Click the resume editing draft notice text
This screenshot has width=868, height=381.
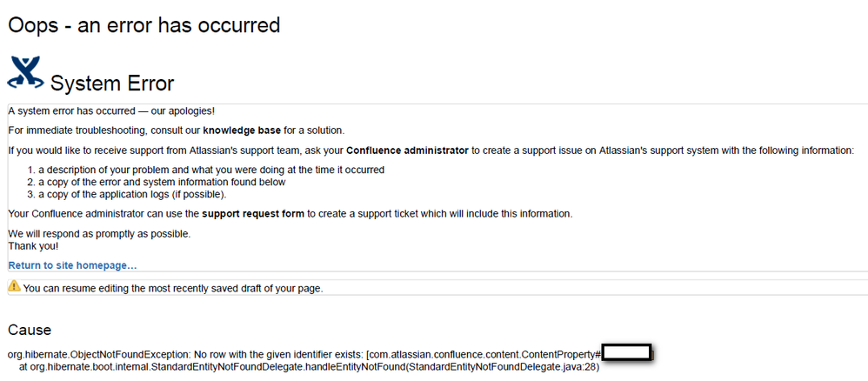click(173, 288)
